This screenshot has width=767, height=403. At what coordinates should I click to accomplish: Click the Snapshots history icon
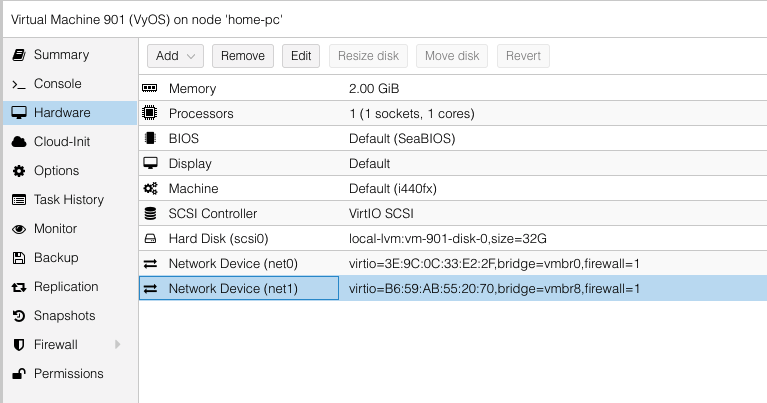coord(18,316)
